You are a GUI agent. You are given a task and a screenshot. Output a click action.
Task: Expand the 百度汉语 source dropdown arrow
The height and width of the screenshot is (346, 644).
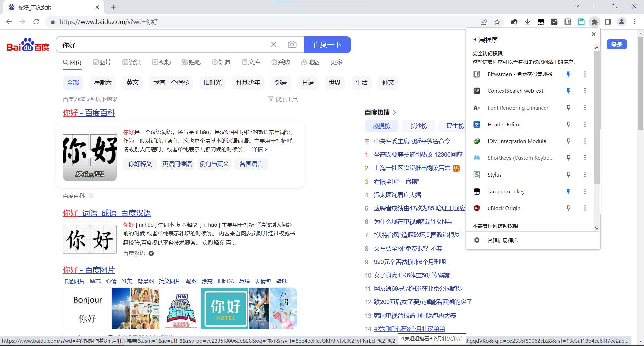151,253
